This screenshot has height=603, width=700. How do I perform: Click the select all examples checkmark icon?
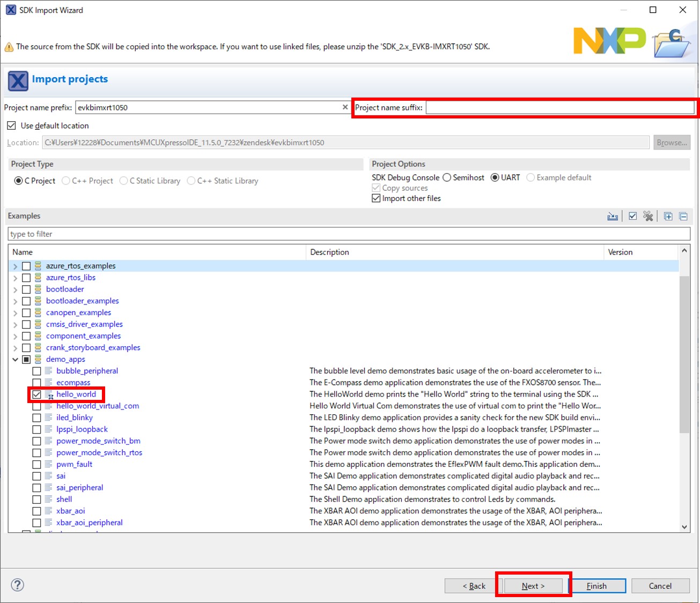click(x=633, y=216)
